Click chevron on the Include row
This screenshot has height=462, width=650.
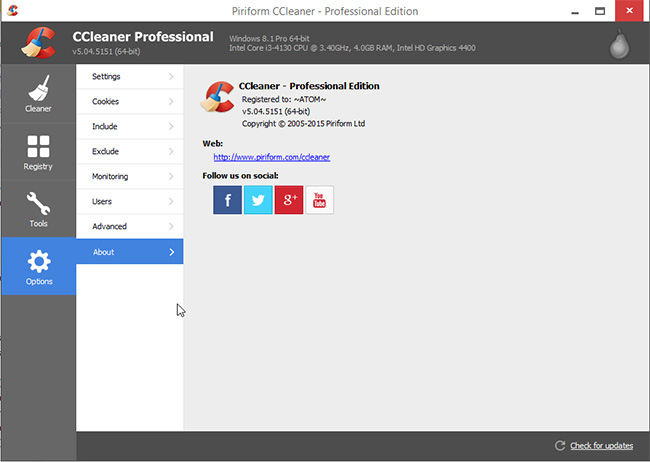click(x=171, y=126)
